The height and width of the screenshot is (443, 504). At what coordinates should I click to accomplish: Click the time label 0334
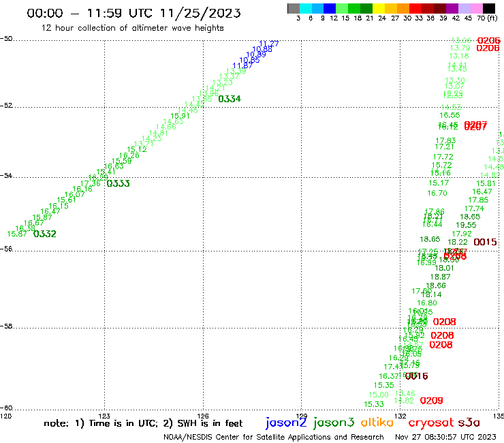tap(230, 99)
